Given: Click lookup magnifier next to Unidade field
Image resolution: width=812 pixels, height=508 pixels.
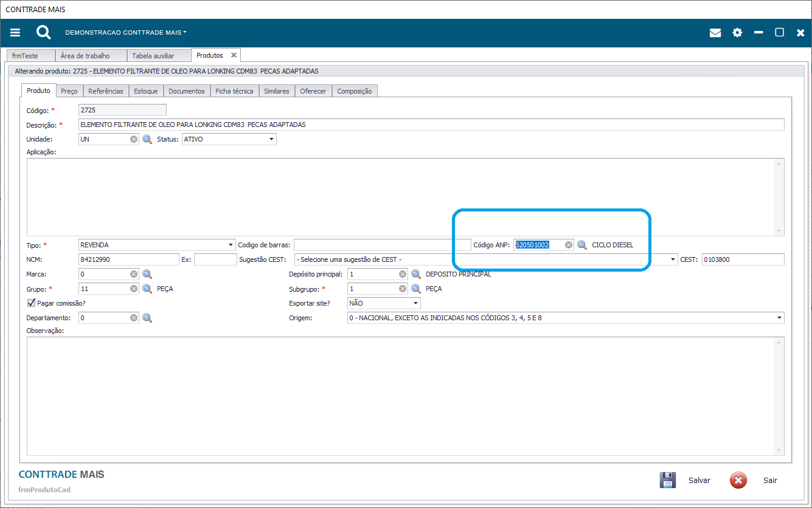Looking at the screenshot, I should click(x=147, y=139).
